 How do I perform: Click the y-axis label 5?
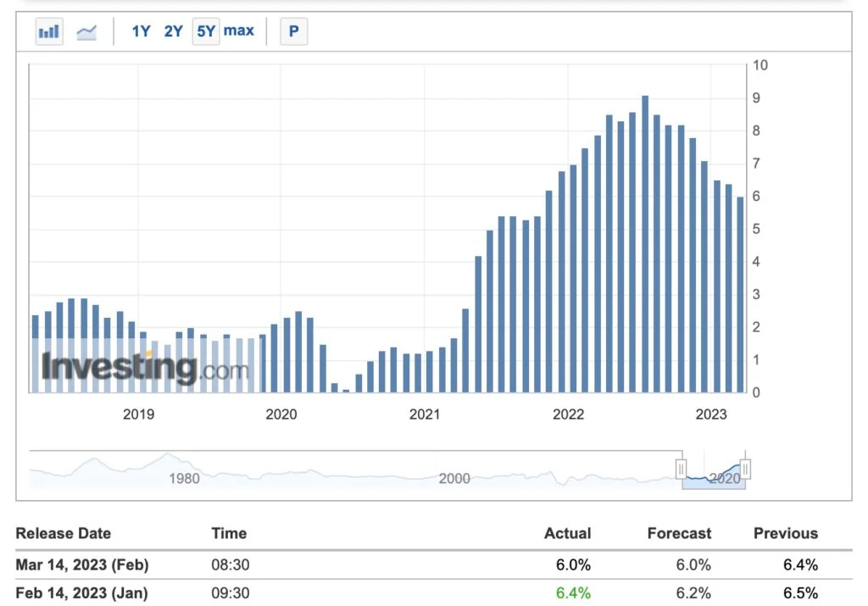click(756, 229)
